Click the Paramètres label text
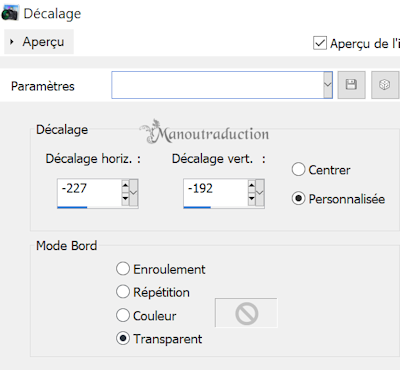The width and height of the screenshot is (400, 370). tap(43, 86)
